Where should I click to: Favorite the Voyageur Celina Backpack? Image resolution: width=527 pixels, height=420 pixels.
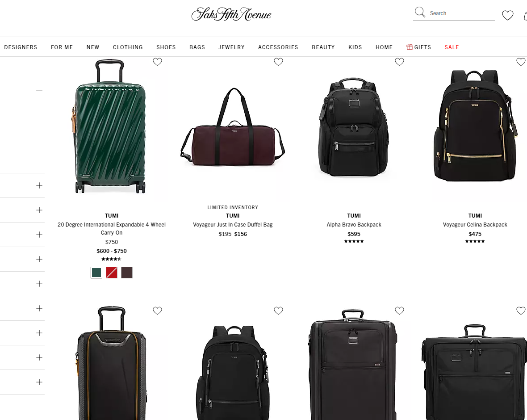[x=521, y=62]
